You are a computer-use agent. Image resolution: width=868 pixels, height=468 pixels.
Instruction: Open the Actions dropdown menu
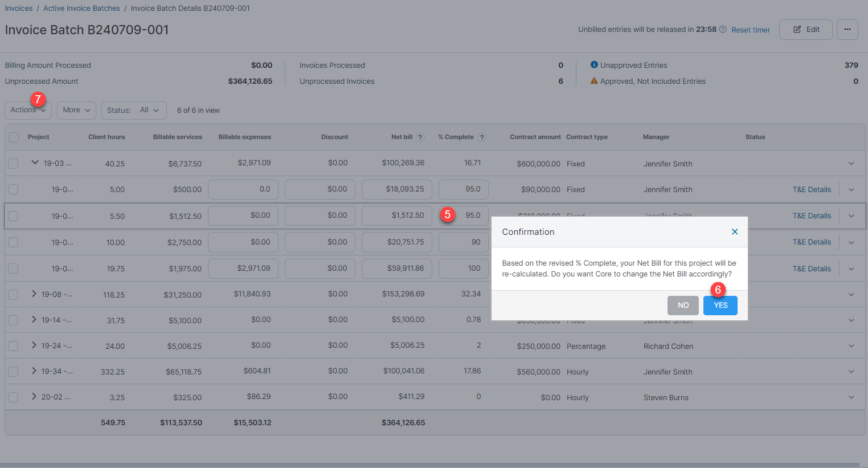point(28,110)
